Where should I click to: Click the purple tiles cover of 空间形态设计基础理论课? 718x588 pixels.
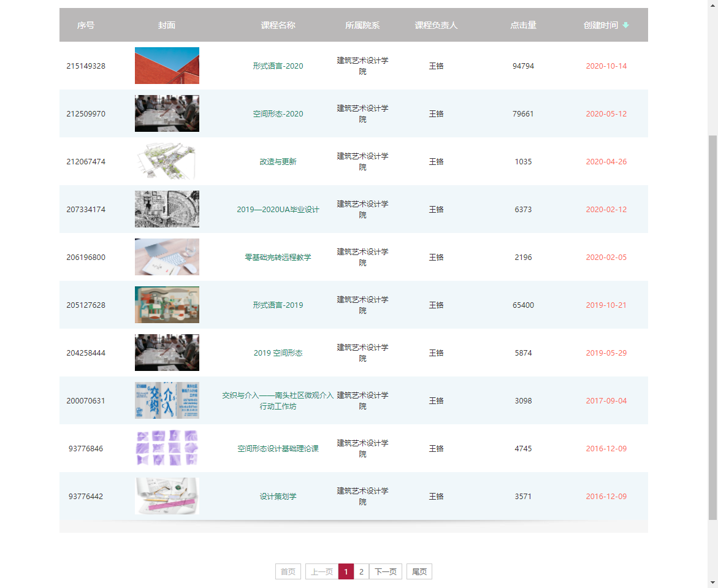[167, 448]
